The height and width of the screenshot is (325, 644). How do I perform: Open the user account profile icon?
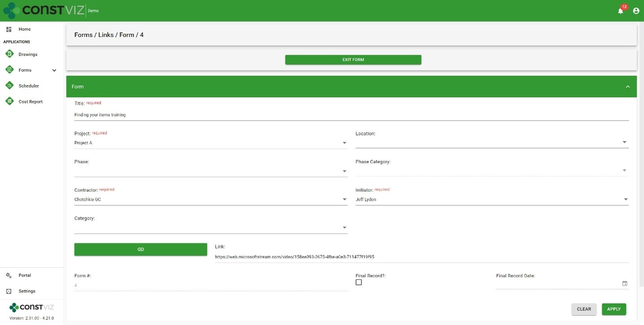(636, 11)
